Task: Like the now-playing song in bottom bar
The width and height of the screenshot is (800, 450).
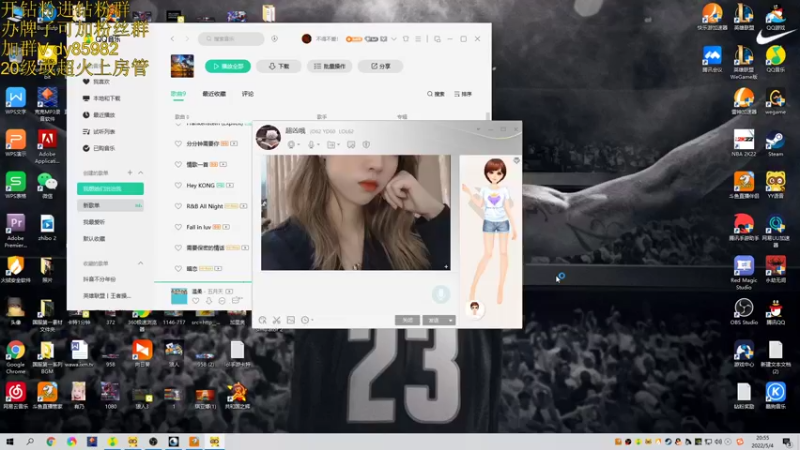Action: click(195, 301)
